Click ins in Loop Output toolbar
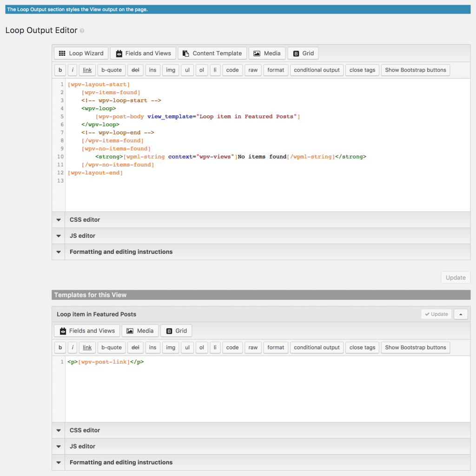Viewport: 476px width, 476px height. 152,70
